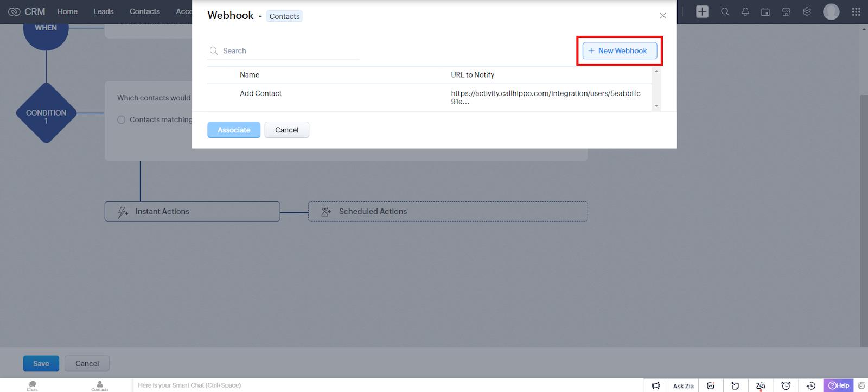Screen dimensions: 868x392
Task: Open the Help button
Action: 839,385
